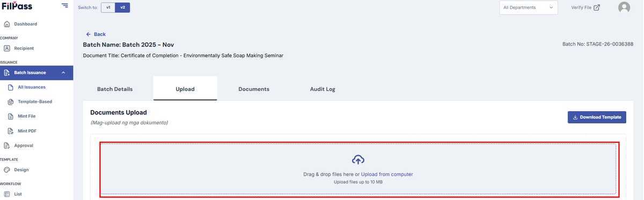Click the Design palette icon
Screen dimensions: 644x200
pos(7,170)
